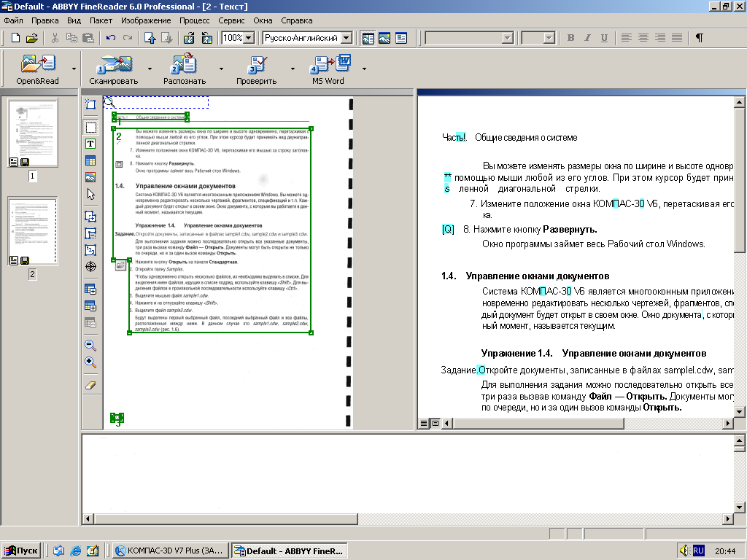Toggle underline formatting
This screenshot has height=560, width=747.
click(x=604, y=38)
